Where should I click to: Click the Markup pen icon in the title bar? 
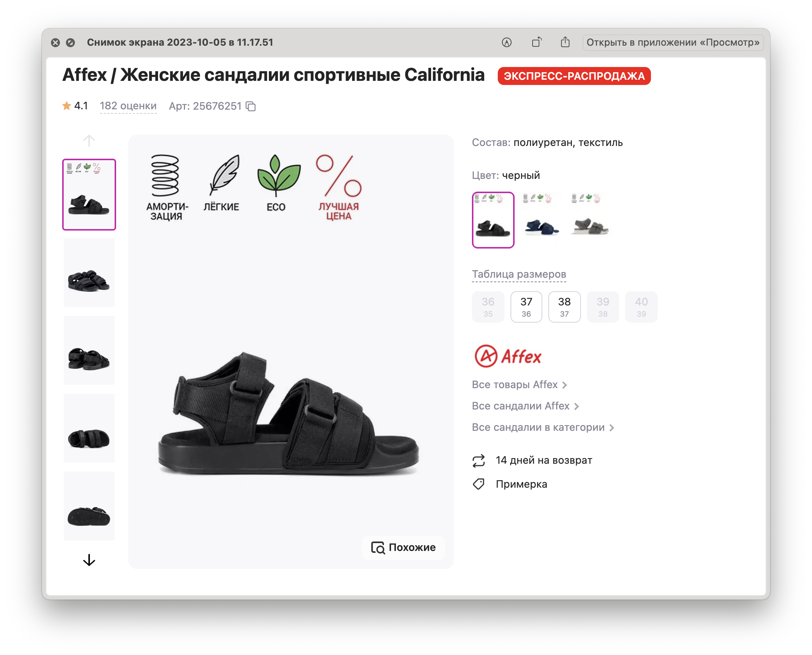tap(507, 42)
